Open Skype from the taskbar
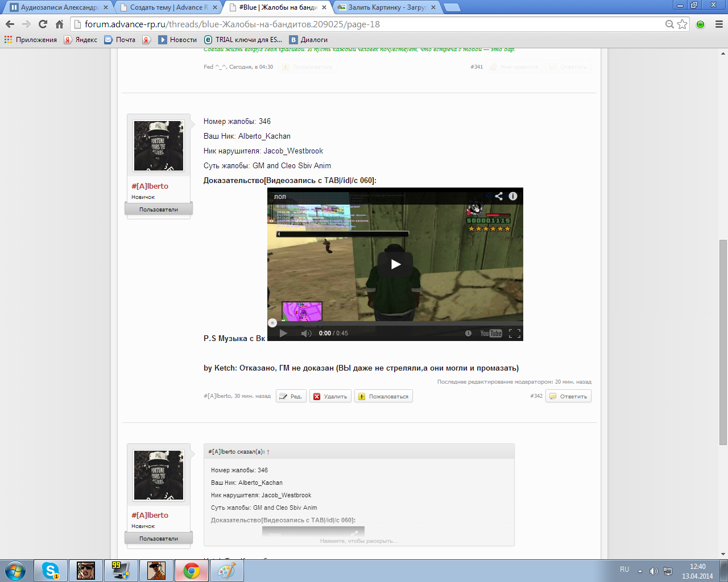Viewport: 728px width, 582px height. click(51, 571)
